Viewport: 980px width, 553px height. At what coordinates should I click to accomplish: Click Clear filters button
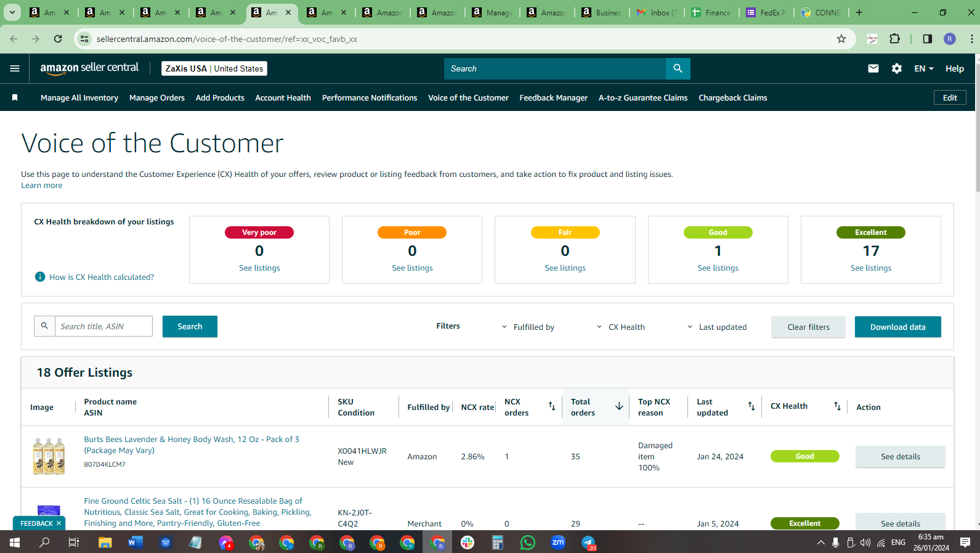[808, 327]
